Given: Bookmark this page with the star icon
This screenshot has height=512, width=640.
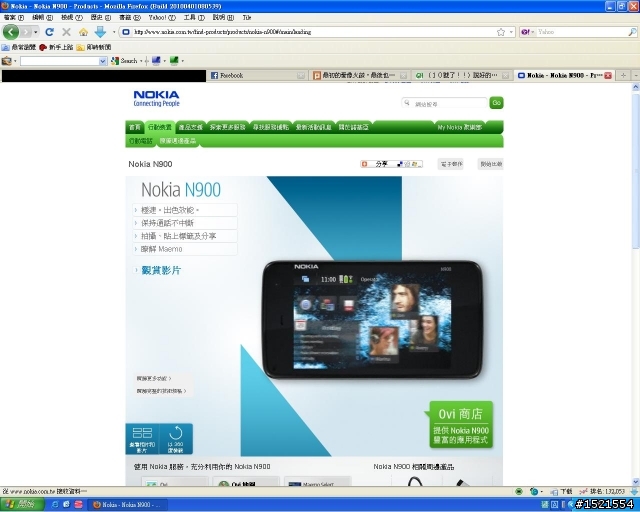Looking at the screenshot, I should [501, 32].
